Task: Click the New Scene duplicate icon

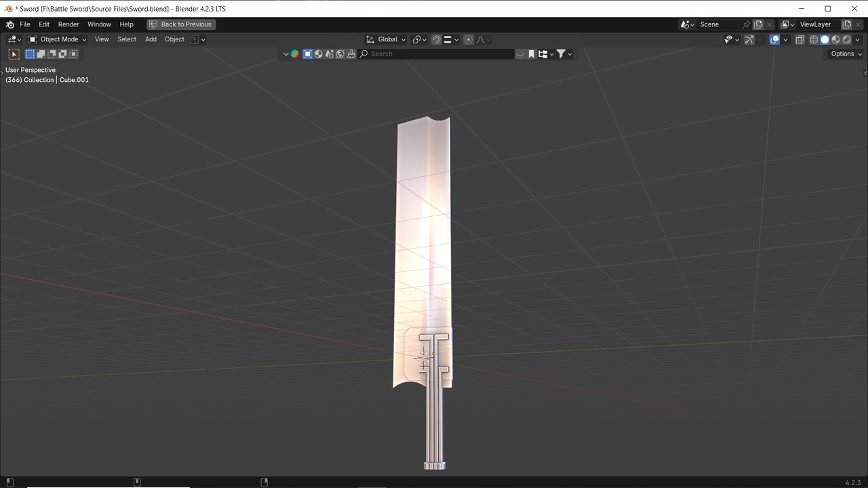Action: [758, 24]
